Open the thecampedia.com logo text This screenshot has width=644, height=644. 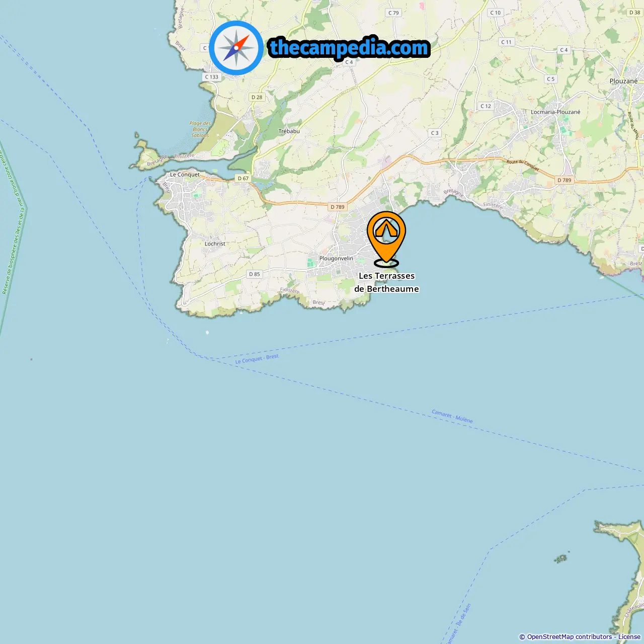pyautogui.click(x=349, y=48)
